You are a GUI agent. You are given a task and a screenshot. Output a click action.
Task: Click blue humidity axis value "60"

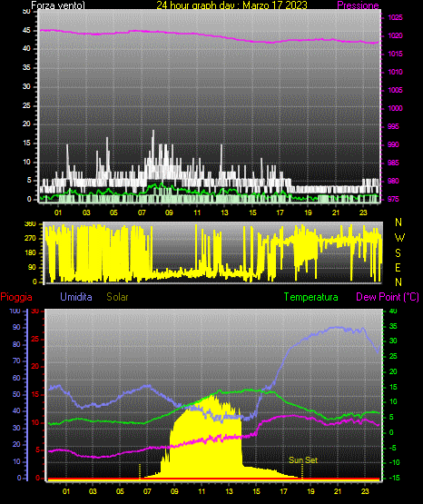tap(16, 378)
